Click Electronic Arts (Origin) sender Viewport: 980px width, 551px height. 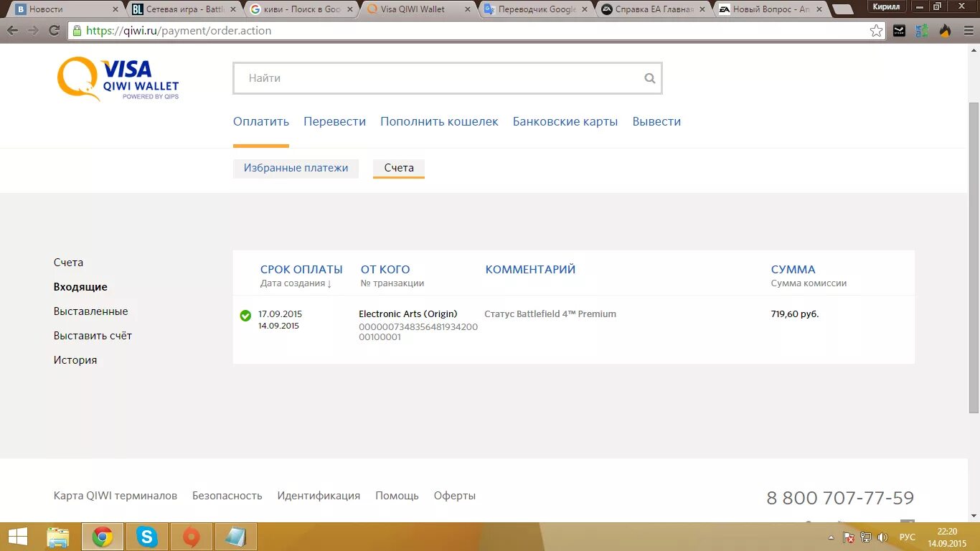coord(407,314)
